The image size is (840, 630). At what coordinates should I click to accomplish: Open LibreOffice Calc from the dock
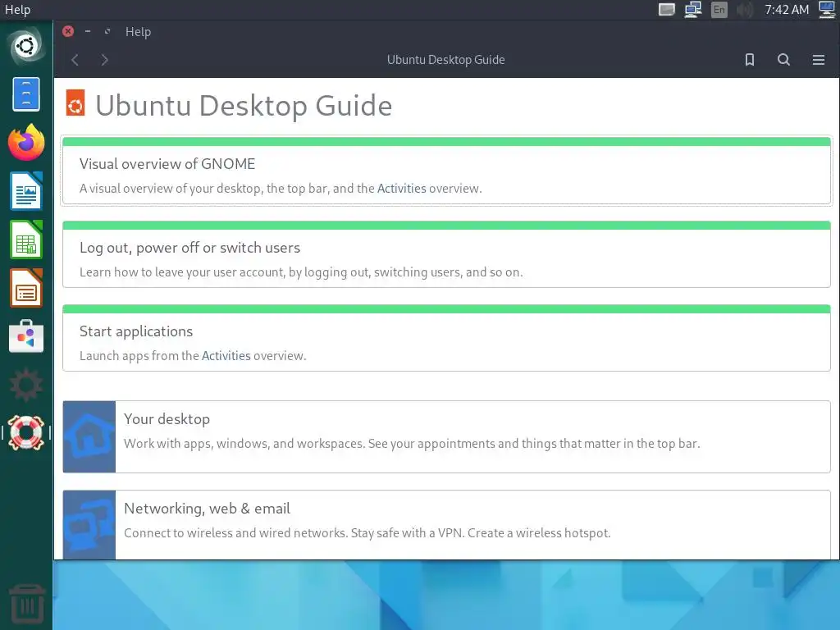click(26, 240)
